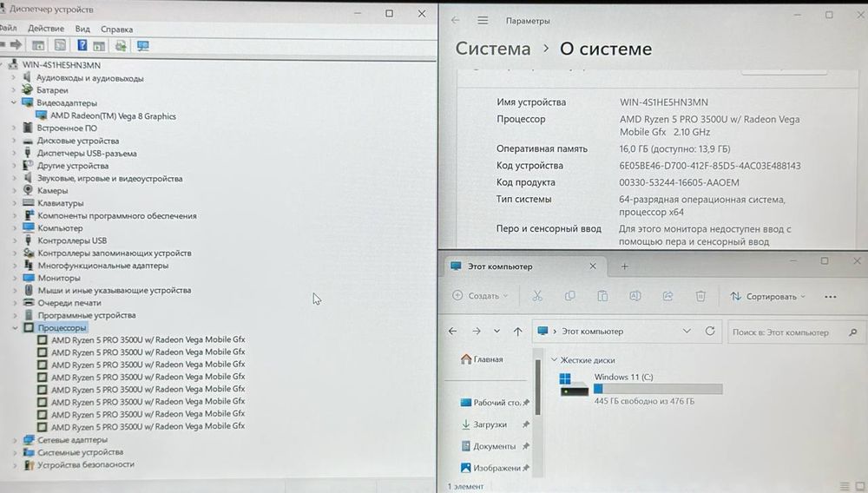Click the Copy icon in Explorer toolbar
868x493 pixels.
coord(569,296)
